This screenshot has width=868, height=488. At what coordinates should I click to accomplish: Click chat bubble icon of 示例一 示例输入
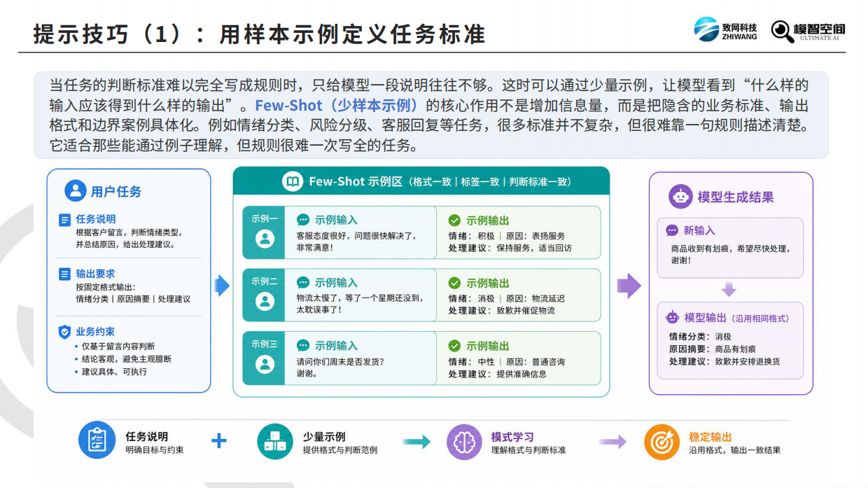click(303, 220)
